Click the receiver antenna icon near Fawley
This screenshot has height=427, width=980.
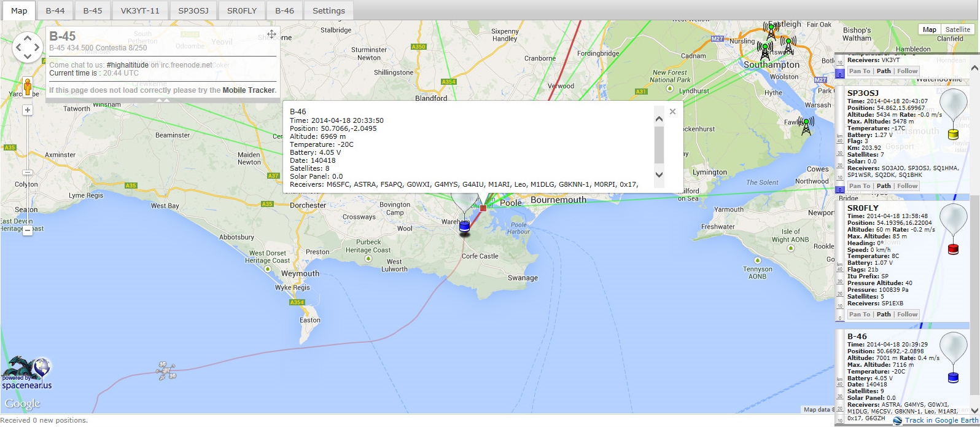806,125
